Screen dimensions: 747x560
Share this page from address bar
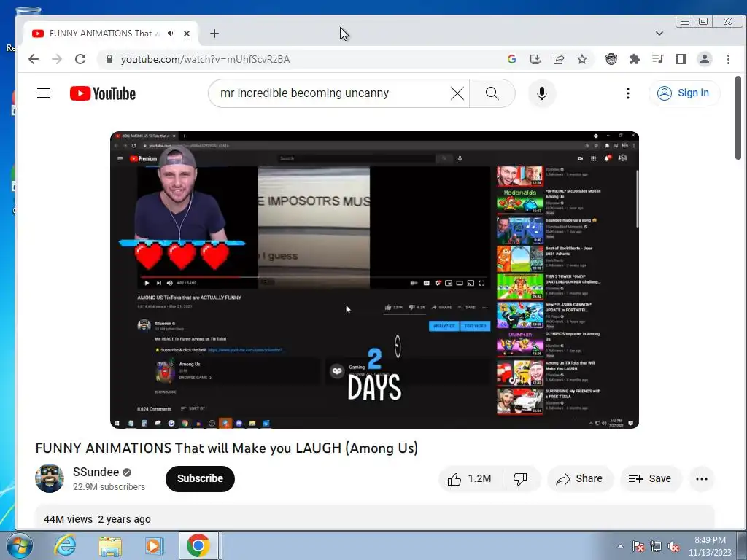558,59
